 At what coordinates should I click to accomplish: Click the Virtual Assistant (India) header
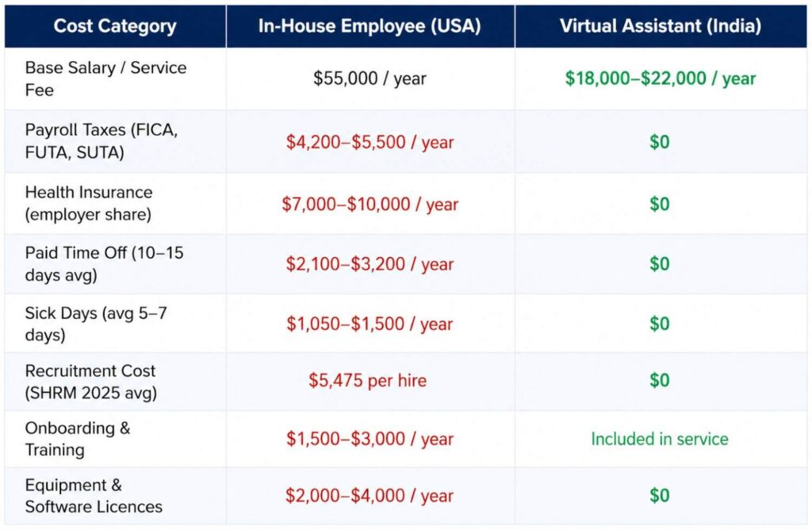click(660, 25)
